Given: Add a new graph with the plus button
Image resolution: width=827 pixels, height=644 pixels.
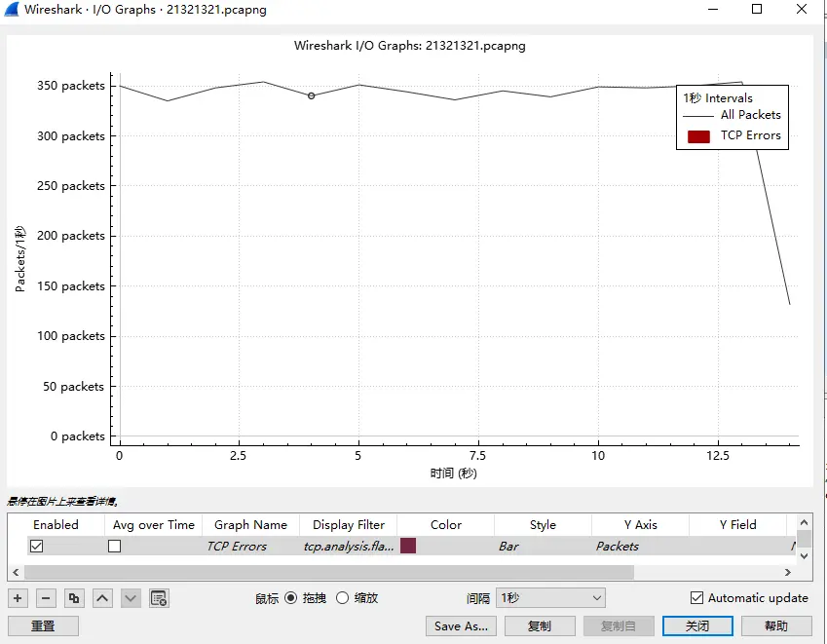Looking at the screenshot, I should point(18,598).
